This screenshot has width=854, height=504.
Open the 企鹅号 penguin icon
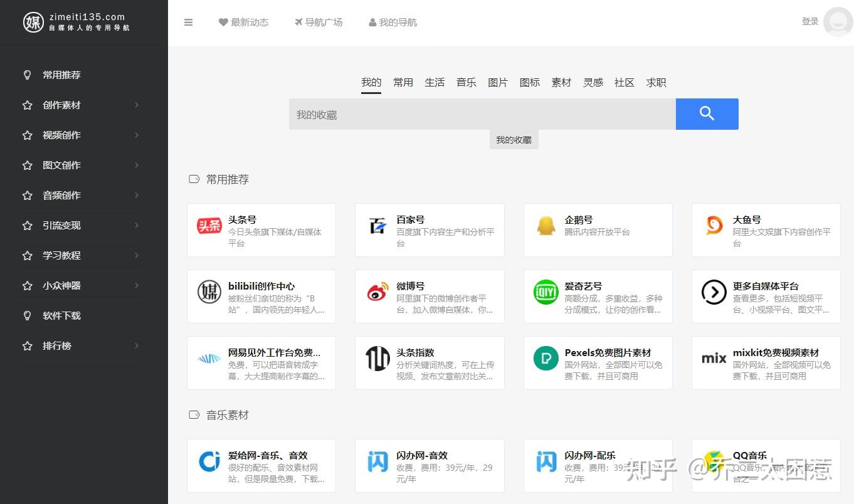tap(546, 226)
